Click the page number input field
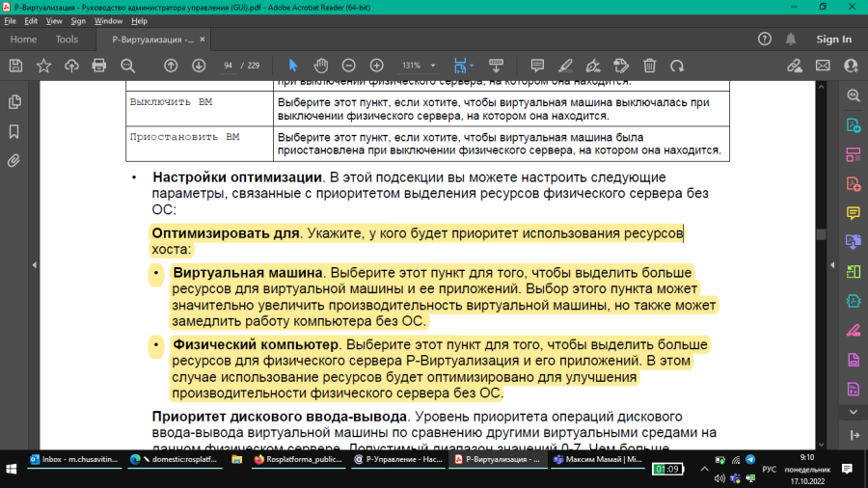The image size is (868, 488). 230,66
